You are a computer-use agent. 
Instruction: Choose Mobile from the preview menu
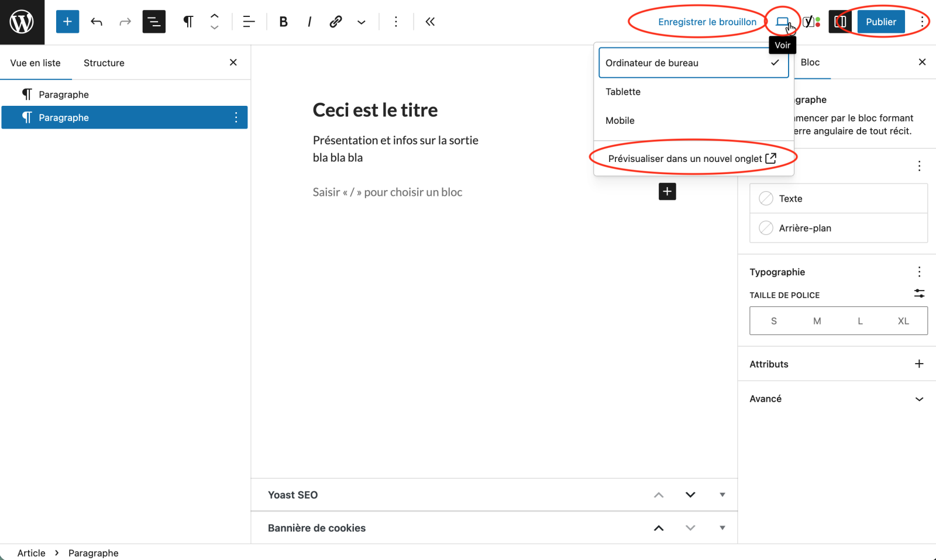(620, 120)
